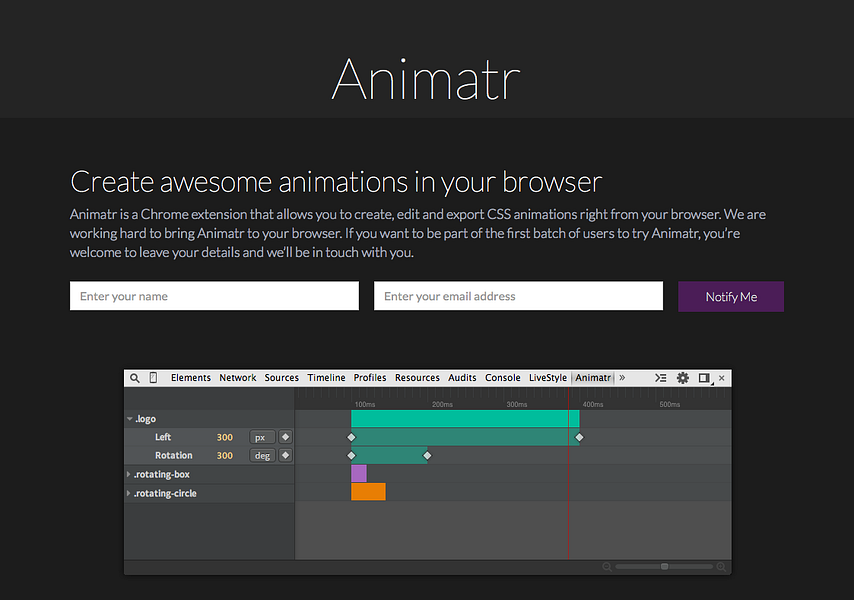
Task: Click the zoom in magnifier icon
Action: point(721,567)
